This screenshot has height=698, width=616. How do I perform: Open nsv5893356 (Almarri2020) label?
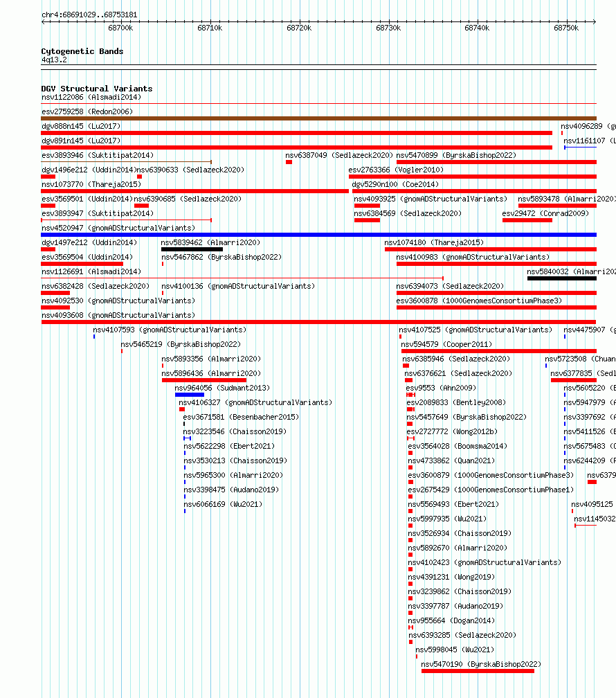(211, 359)
